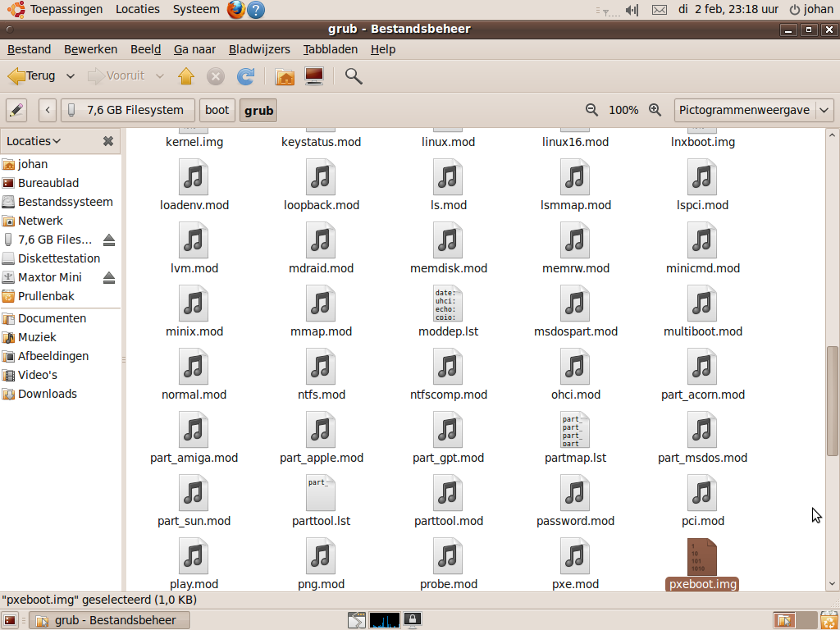Reload the current folder view
Image resolution: width=840 pixels, height=630 pixels.
click(245, 76)
